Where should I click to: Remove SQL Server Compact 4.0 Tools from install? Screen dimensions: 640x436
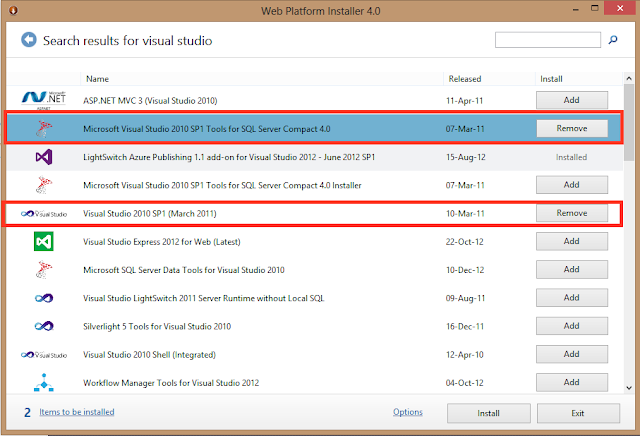coord(572,128)
